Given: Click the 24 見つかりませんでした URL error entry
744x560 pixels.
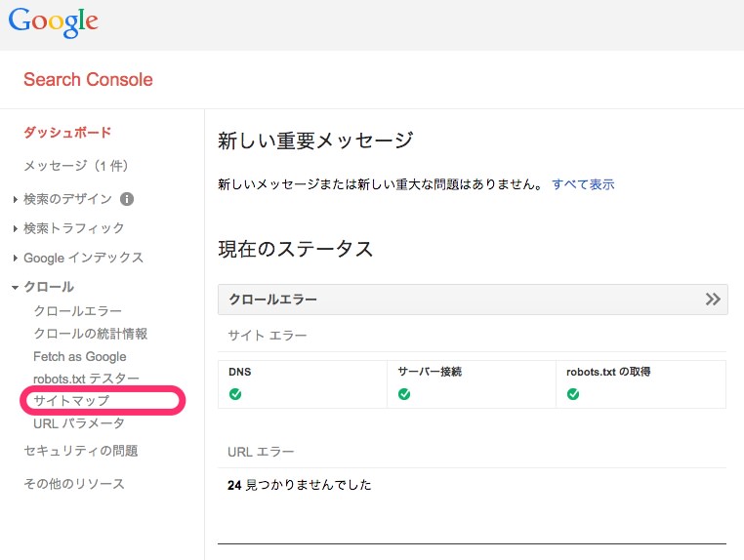Looking at the screenshot, I should (x=300, y=485).
